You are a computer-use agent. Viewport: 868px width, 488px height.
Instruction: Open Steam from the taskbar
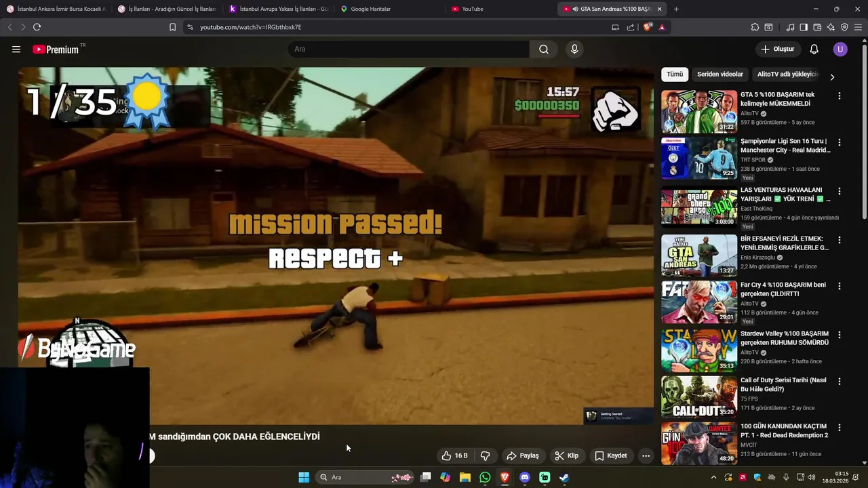[564, 477]
